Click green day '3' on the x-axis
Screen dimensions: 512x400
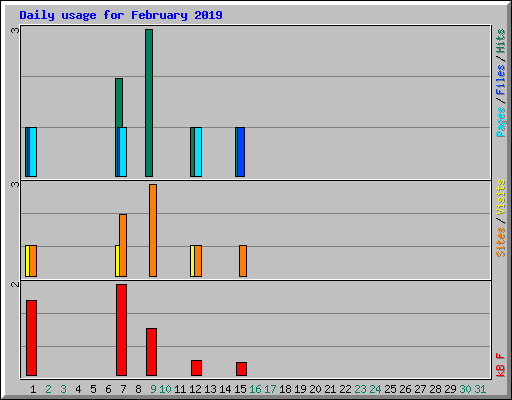(63, 389)
